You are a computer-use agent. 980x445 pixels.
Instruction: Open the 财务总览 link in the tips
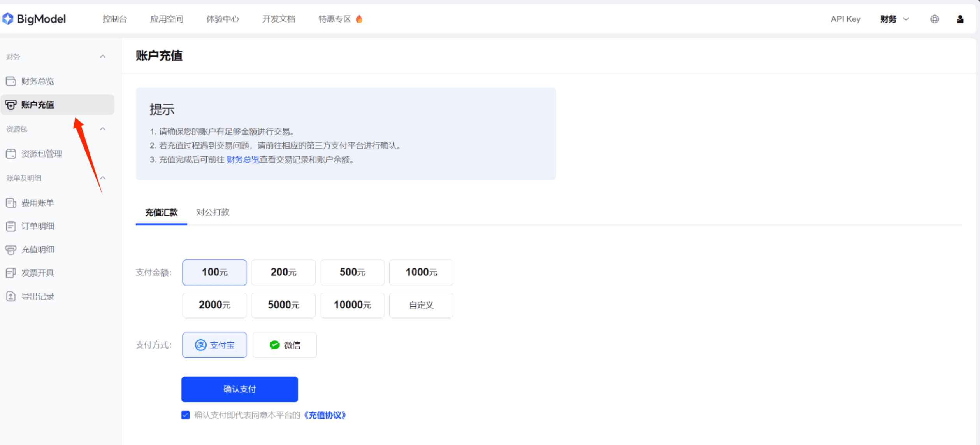click(x=243, y=159)
